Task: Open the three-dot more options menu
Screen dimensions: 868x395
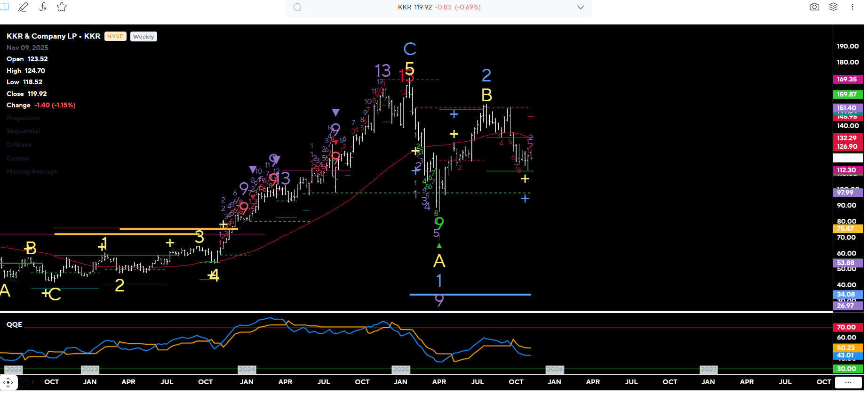Action: (x=852, y=7)
